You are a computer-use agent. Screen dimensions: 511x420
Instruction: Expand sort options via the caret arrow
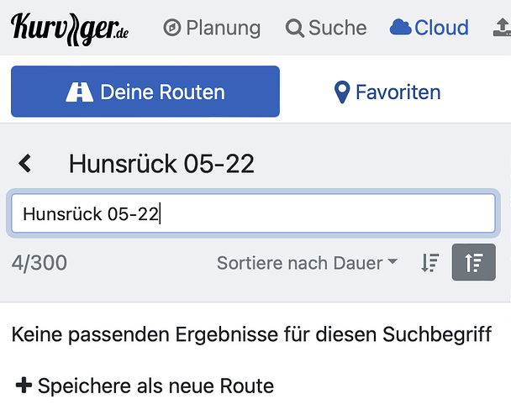click(392, 261)
